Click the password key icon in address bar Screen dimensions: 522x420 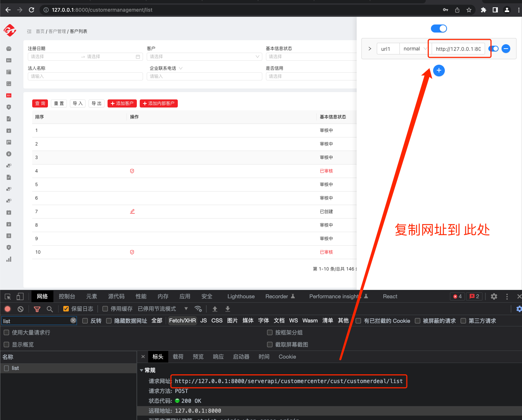(x=446, y=10)
